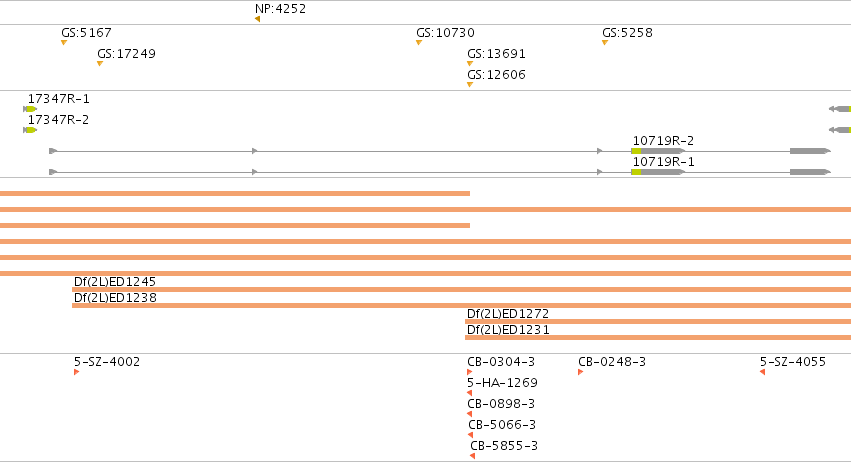Select the Df(2L)ED1272 deficiency bar
Viewport: 851px width, 462px height.
pos(658,322)
